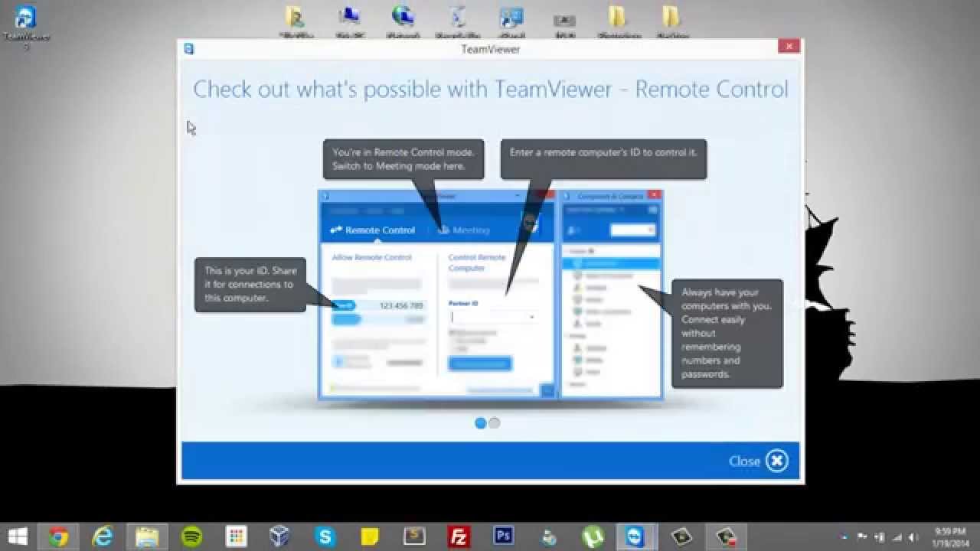The height and width of the screenshot is (551, 980).
Task: Select the user folder icon with green figure
Action: pos(296,21)
